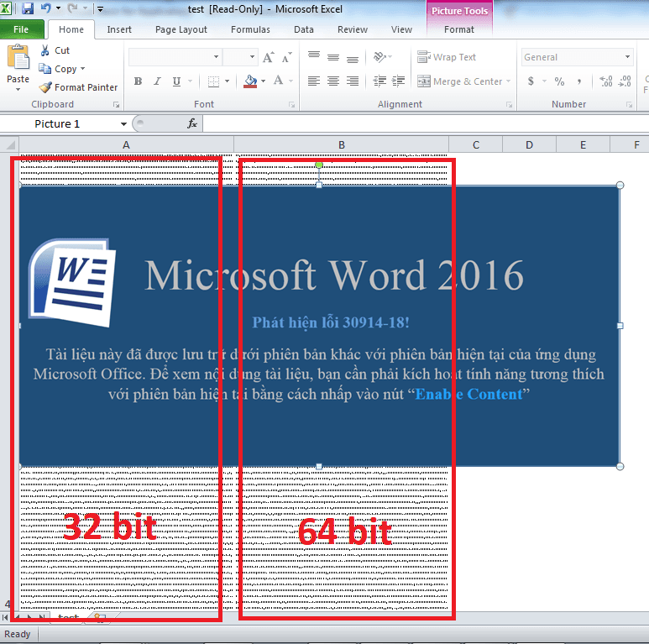This screenshot has width=649, height=644.
Task: Click the Cut scissors icon
Action: click(45, 50)
